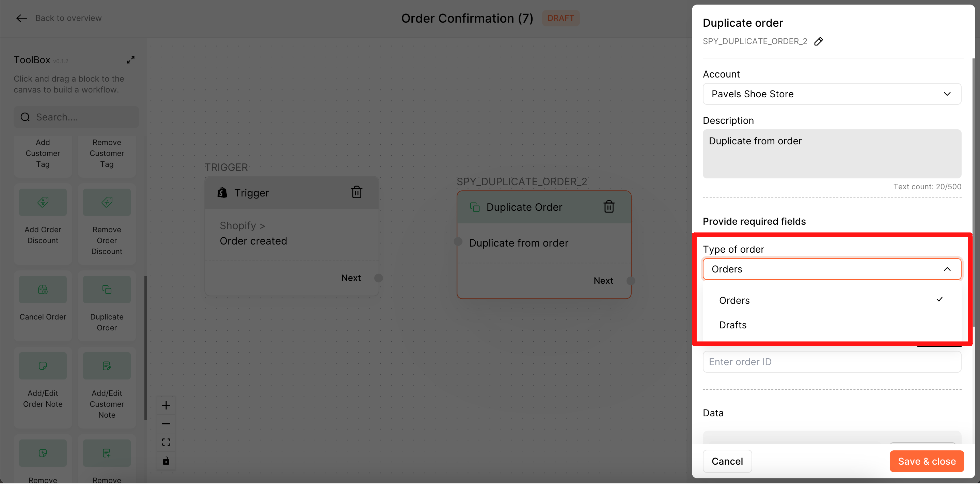Choose Drafts option in dropdown list
Viewport: 980px width, 484px height.
pyautogui.click(x=832, y=325)
